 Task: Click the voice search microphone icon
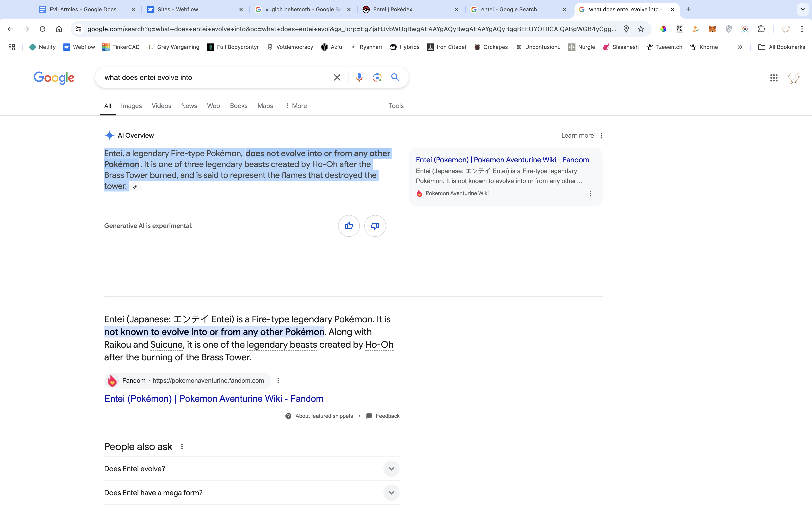(359, 77)
